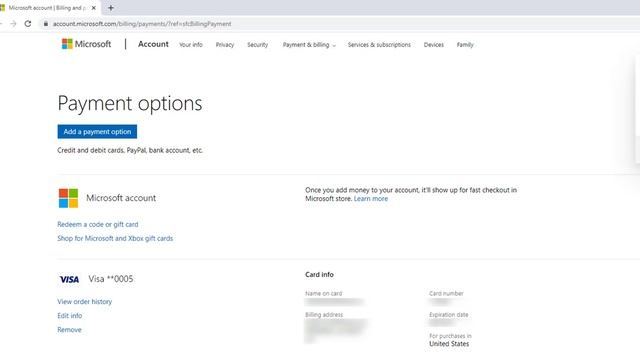Go to the Privacy section

pos(225,45)
